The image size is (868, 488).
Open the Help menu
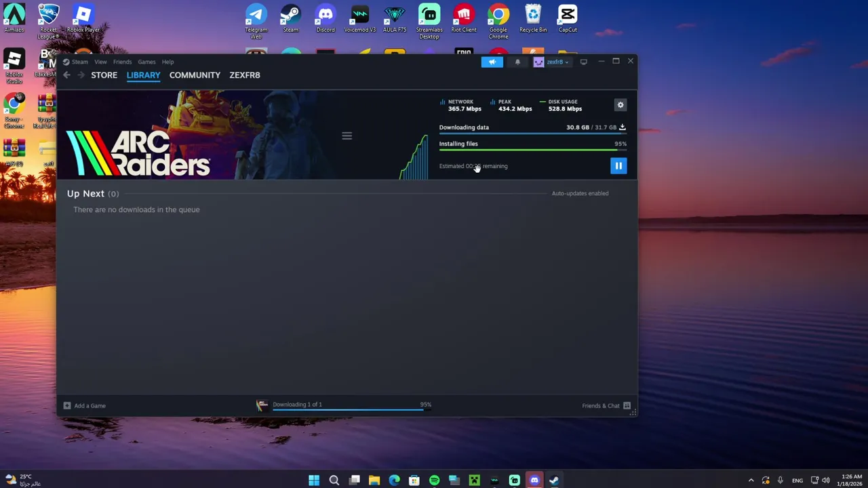[167, 62]
